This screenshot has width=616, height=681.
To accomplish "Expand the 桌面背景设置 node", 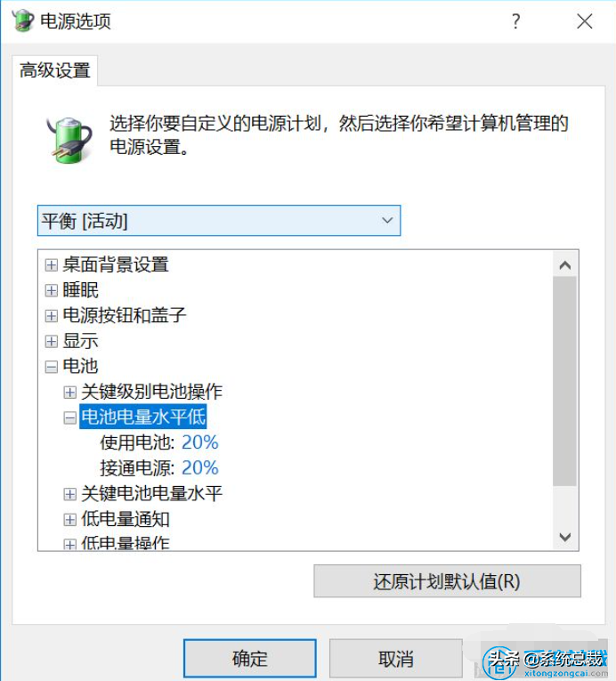I will point(52,265).
